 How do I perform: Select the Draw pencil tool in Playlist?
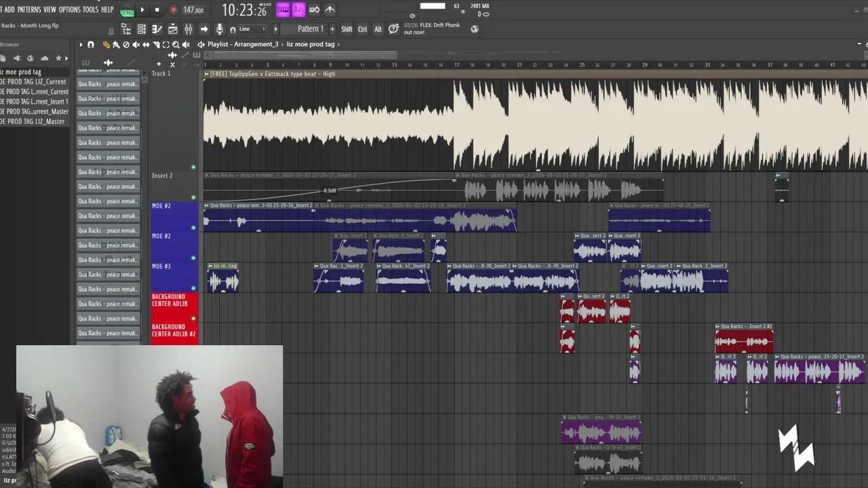[106, 45]
